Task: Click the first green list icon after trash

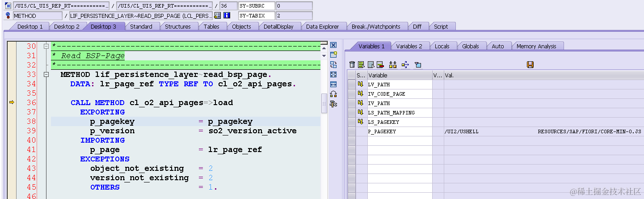Action: [361, 65]
